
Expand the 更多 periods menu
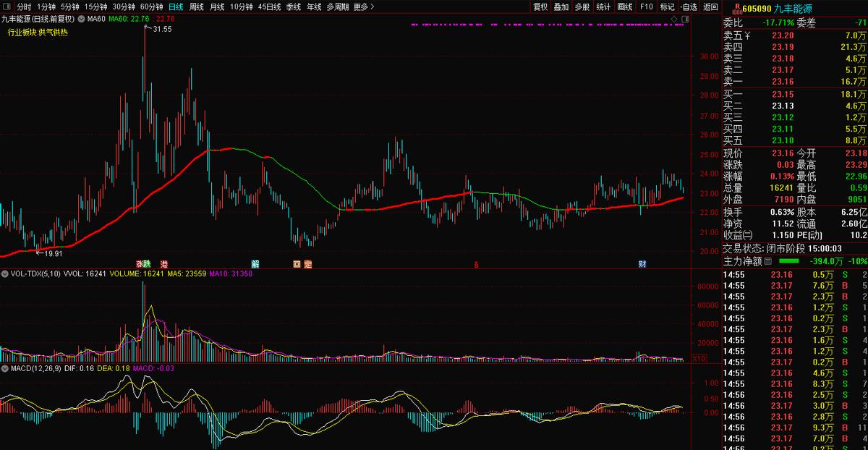pyautogui.click(x=363, y=7)
